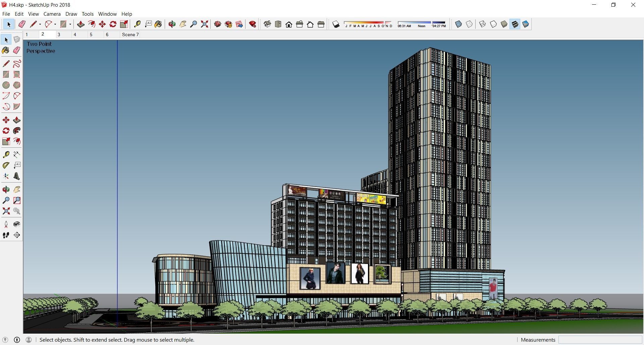Activate the Orbit tool in top toolbar

click(172, 24)
